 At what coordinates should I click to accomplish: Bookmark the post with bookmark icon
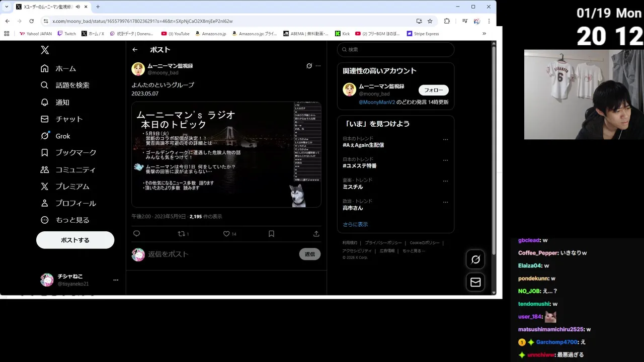(x=271, y=234)
